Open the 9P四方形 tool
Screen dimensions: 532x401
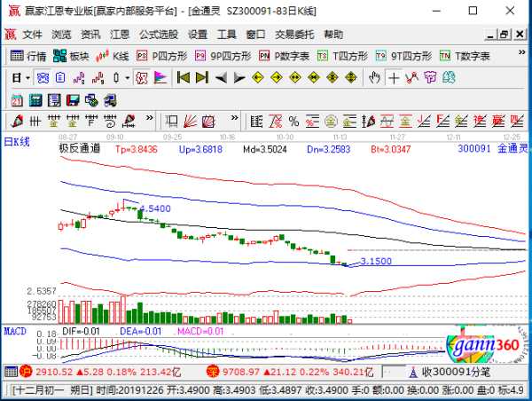[223, 56]
